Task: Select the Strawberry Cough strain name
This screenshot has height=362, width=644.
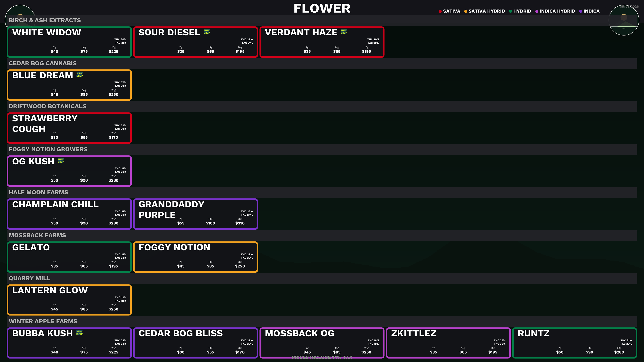Action: [x=45, y=124]
